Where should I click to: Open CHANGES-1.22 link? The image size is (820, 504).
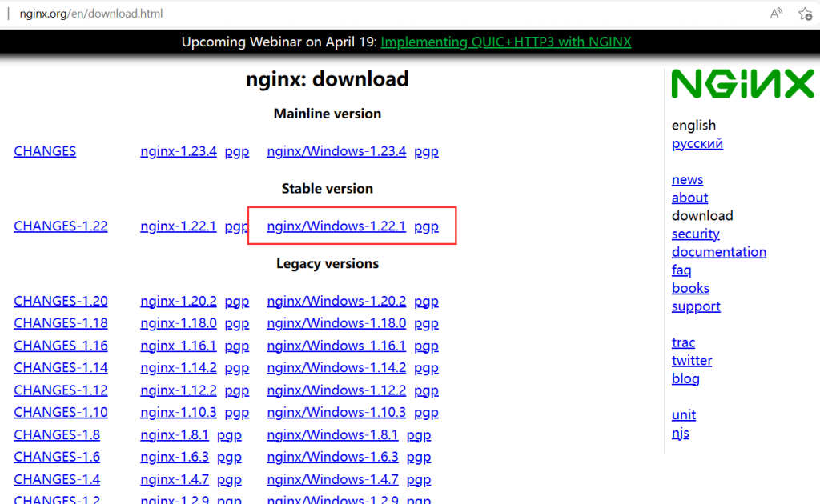(x=61, y=226)
